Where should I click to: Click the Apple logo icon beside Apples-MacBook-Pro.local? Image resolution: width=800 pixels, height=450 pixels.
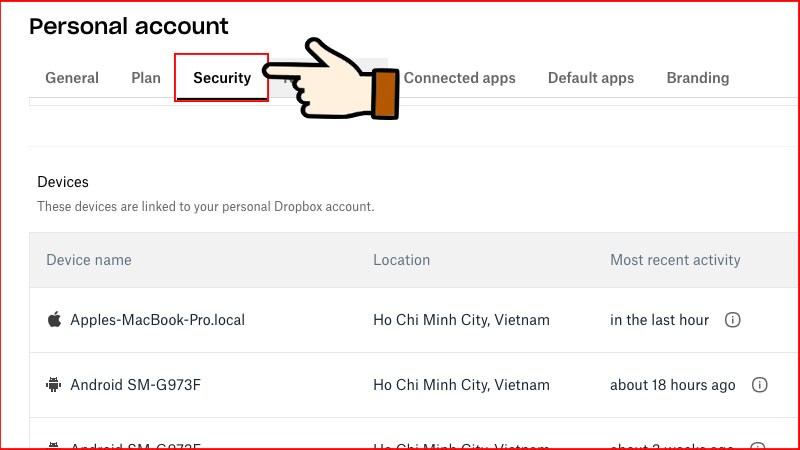(x=54, y=319)
